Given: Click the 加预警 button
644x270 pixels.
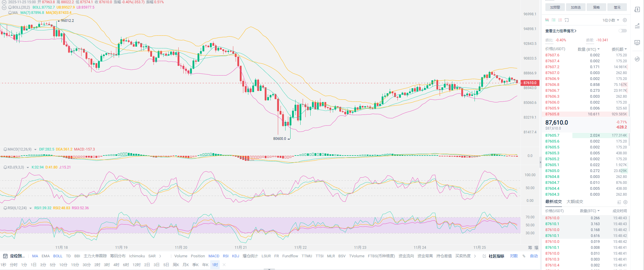Looking at the screenshot, I should tap(555, 7).
